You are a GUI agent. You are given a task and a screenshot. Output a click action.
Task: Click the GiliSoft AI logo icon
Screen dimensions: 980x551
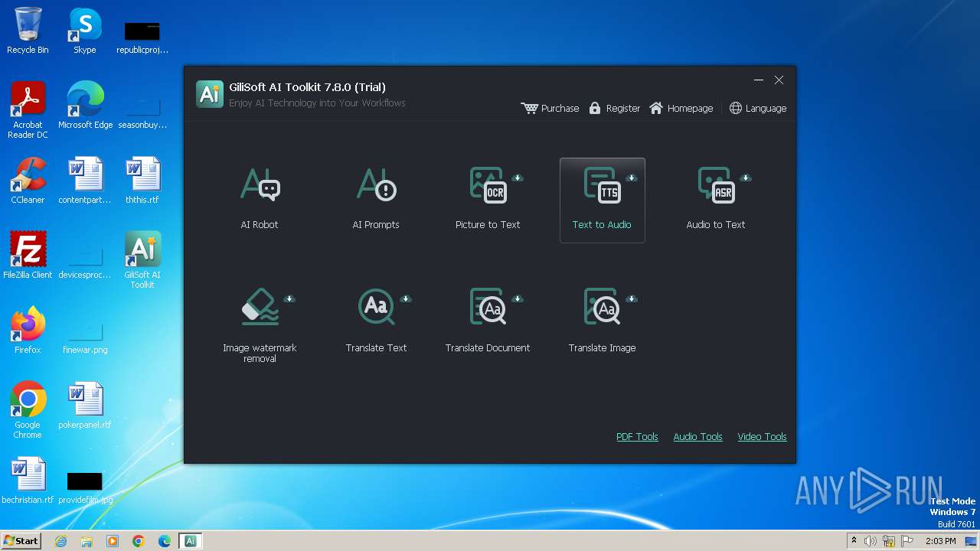(210, 93)
